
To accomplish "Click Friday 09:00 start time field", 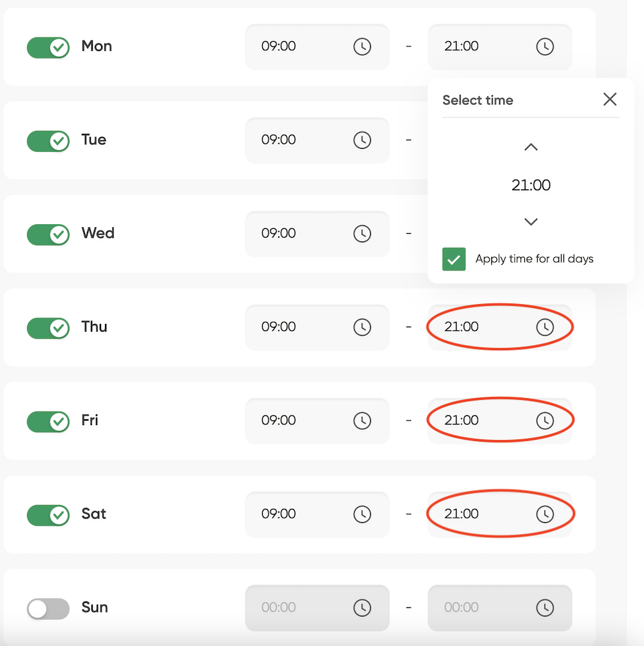I will click(317, 421).
